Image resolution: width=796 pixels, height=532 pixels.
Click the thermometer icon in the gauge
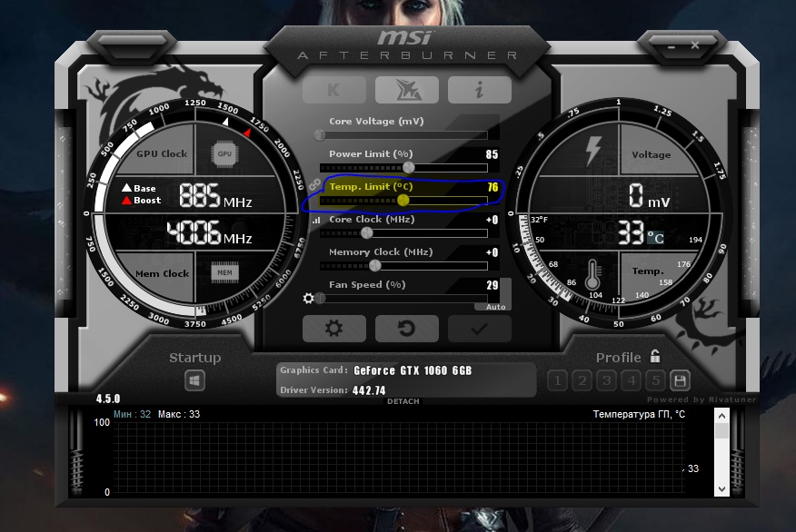pos(592,274)
